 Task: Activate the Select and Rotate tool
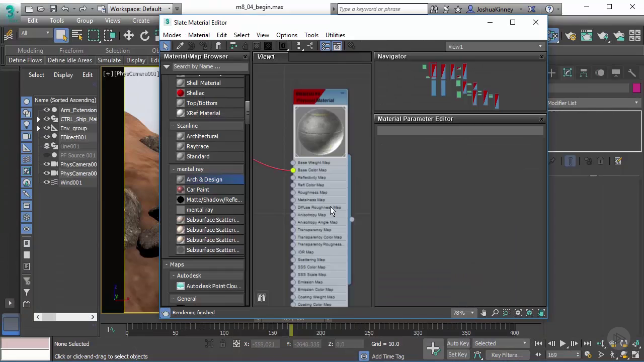[145, 35]
